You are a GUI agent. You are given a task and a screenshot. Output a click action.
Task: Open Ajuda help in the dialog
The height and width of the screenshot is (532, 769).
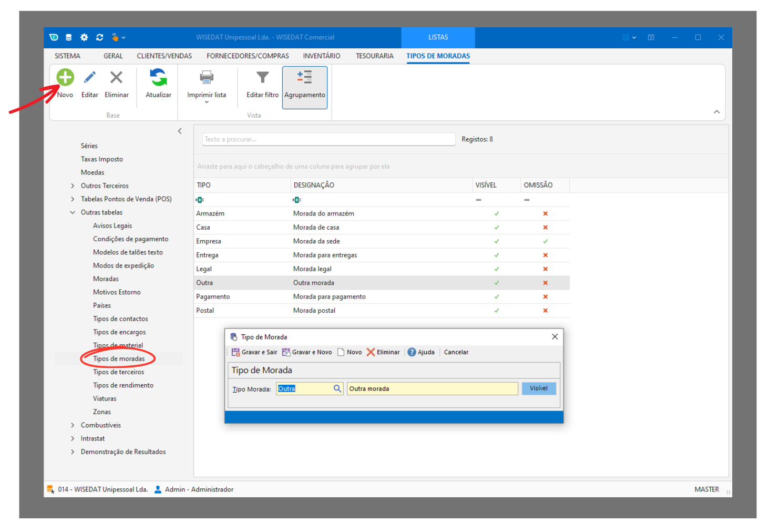pos(421,352)
